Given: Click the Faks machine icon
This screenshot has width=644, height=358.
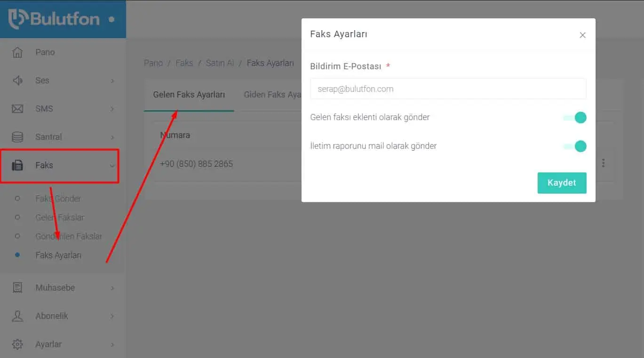Looking at the screenshot, I should click(x=17, y=165).
